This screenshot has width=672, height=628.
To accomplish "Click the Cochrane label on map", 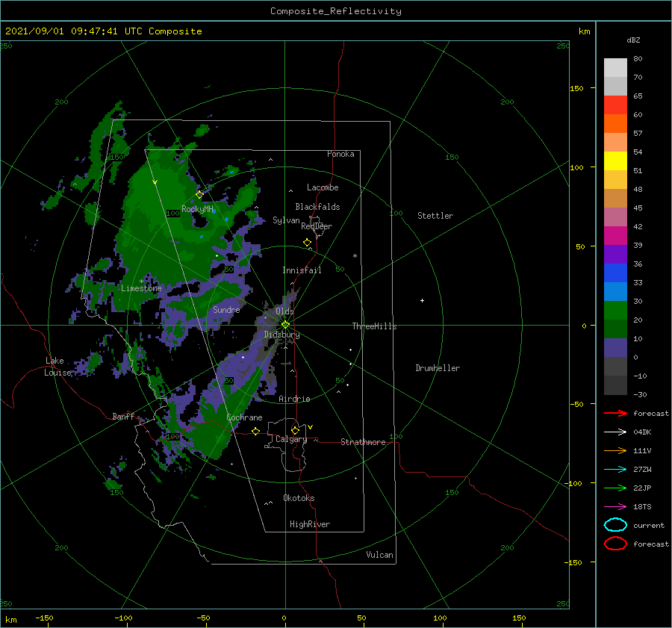I will tap(244, 417).
